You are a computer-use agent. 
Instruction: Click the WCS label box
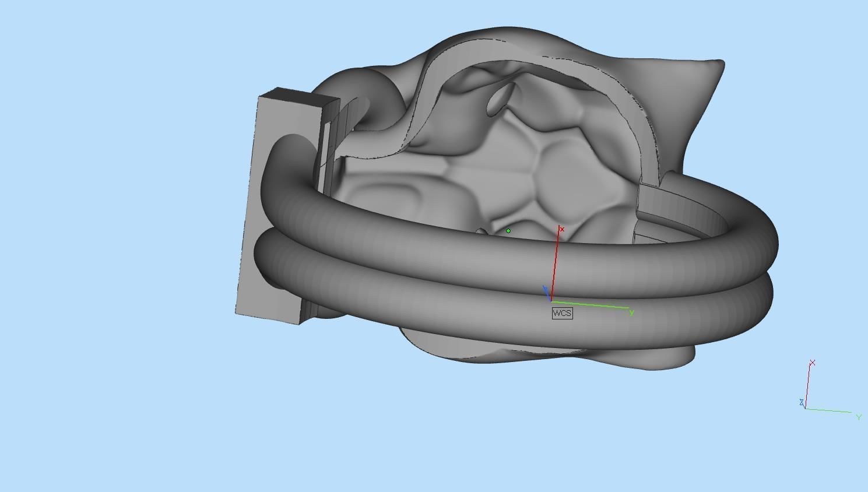coord(562,313)
